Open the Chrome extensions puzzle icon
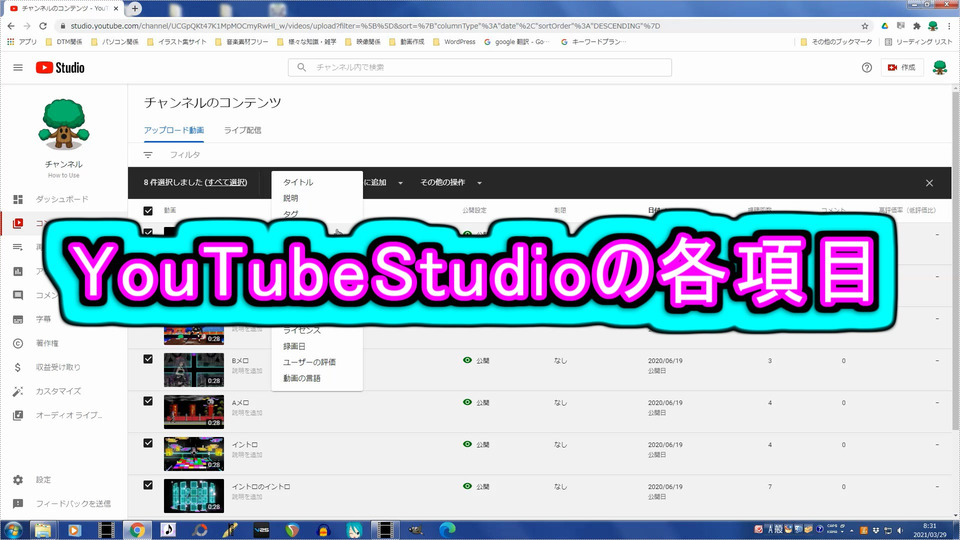 (916, 26)
